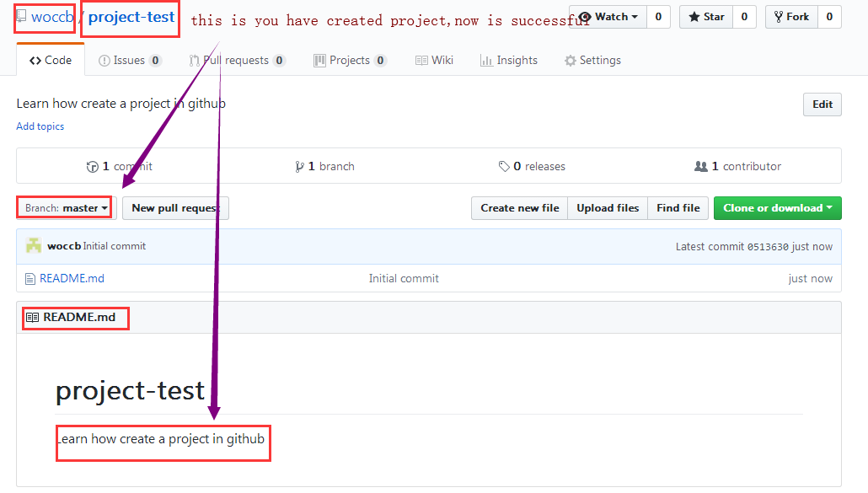
Task: View the 1 contributor link
Action: point(738,167)
